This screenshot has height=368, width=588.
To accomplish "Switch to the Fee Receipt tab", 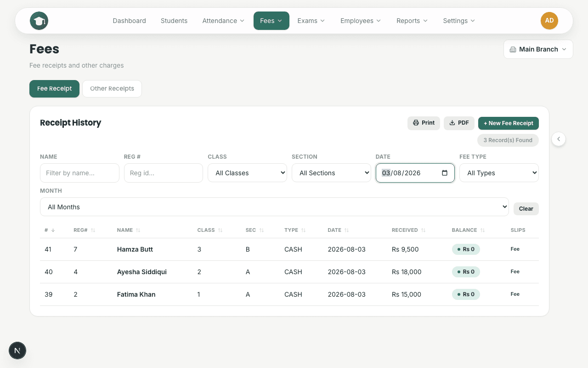I will coord(54,89).
